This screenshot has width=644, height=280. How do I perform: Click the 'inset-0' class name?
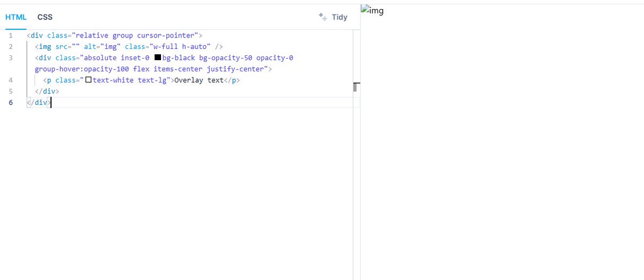pyautogui.click(x=135, y=58)
